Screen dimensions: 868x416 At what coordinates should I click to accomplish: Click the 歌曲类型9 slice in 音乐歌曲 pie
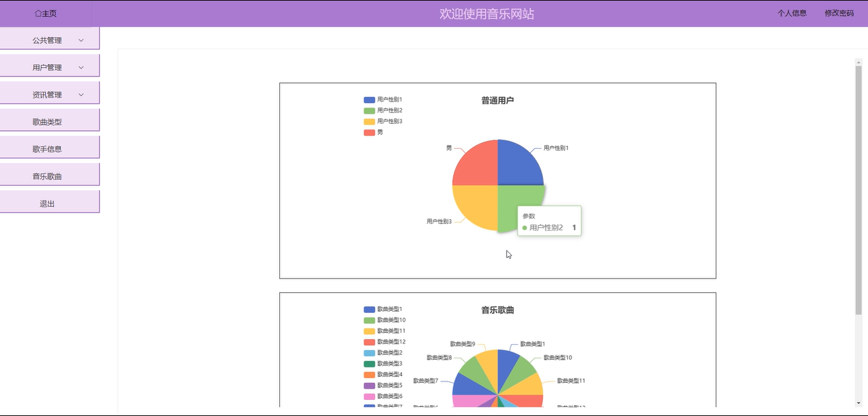pyautogui.click(x=489, y=364)
